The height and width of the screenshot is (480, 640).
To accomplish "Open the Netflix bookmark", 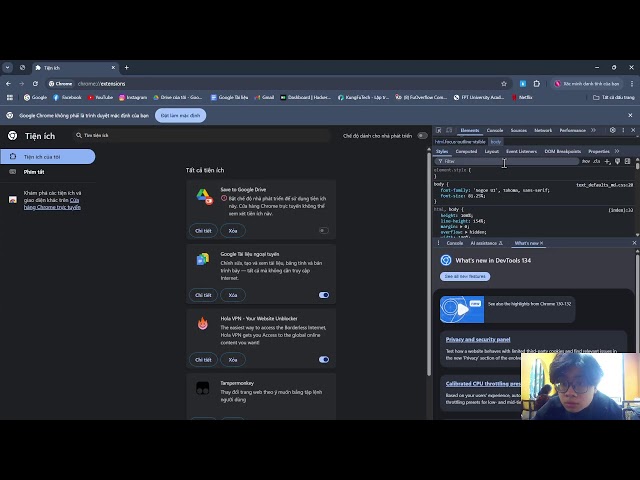I will tap(522, 98).
